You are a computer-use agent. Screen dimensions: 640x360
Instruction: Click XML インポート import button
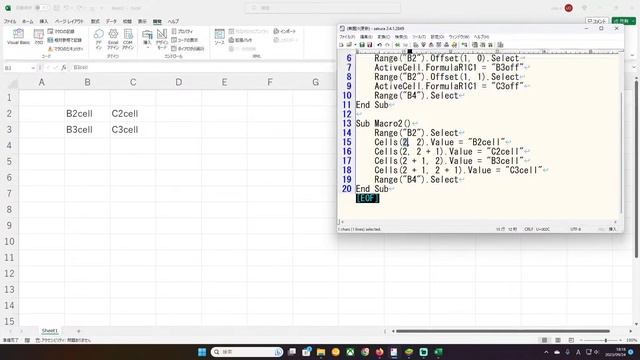285,31
